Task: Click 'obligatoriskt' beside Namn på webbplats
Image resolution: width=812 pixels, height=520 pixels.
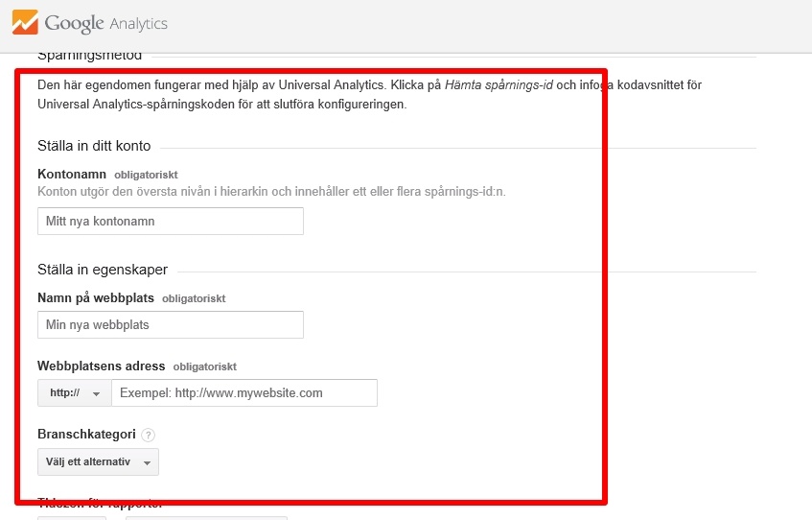Action: [x=194, y=298]
